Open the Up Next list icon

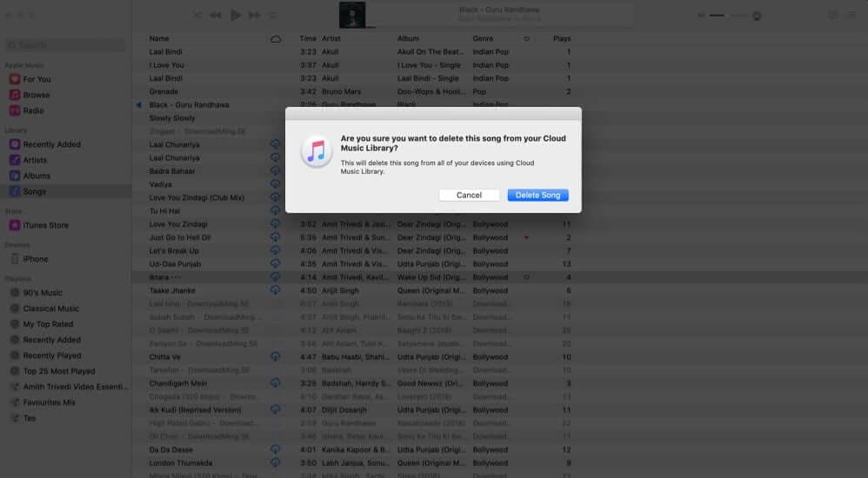[x=852, y=15]
